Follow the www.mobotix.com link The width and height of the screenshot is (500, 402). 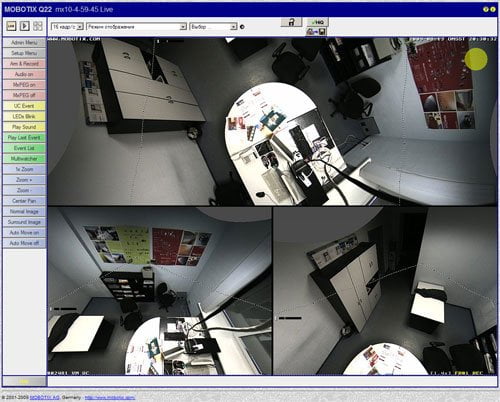coord(110,398)
